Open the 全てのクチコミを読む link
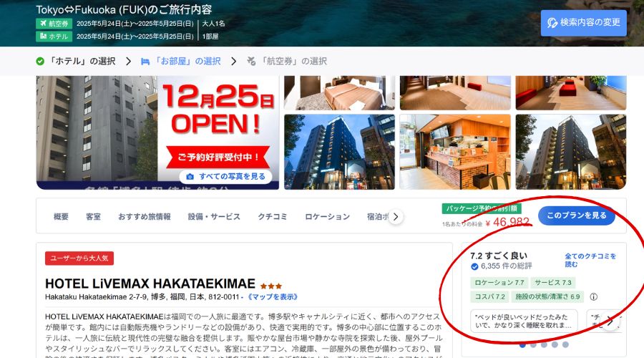 [590, 260]
